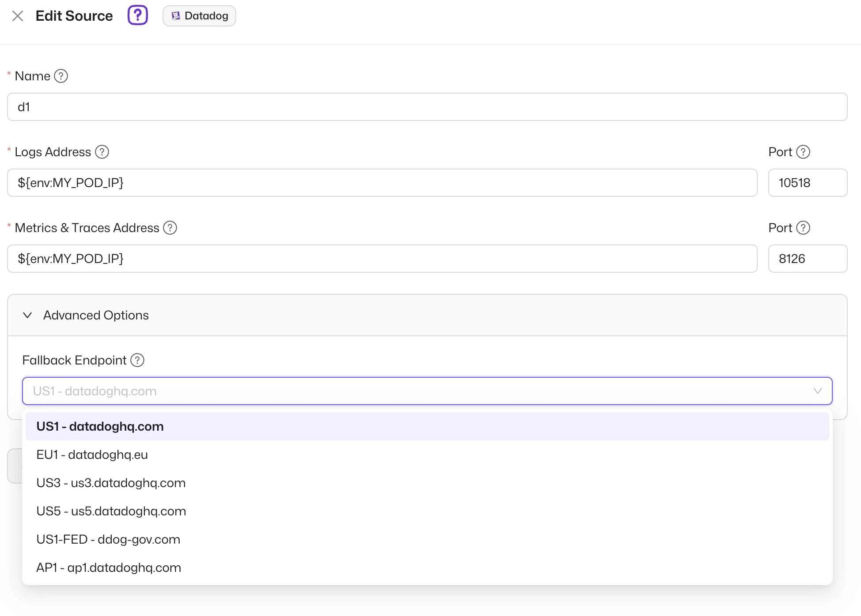Pick AP1 - ap1.datadoghq.com option
This screenshot has height=616, width=861.
[109, 567]
